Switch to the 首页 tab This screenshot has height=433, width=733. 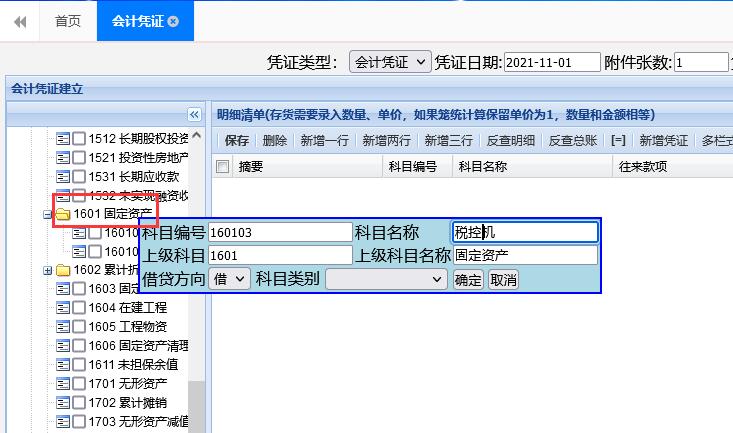click(68, 21)
